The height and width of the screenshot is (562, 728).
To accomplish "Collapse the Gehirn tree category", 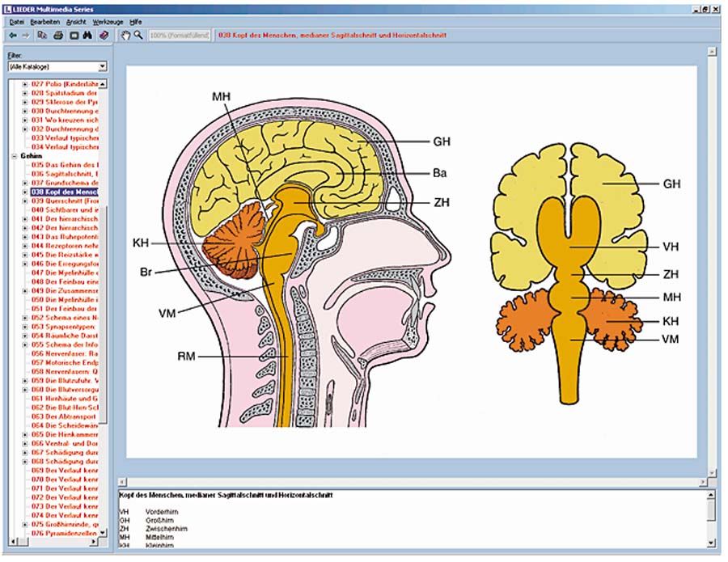I will [x=14, y=156].
